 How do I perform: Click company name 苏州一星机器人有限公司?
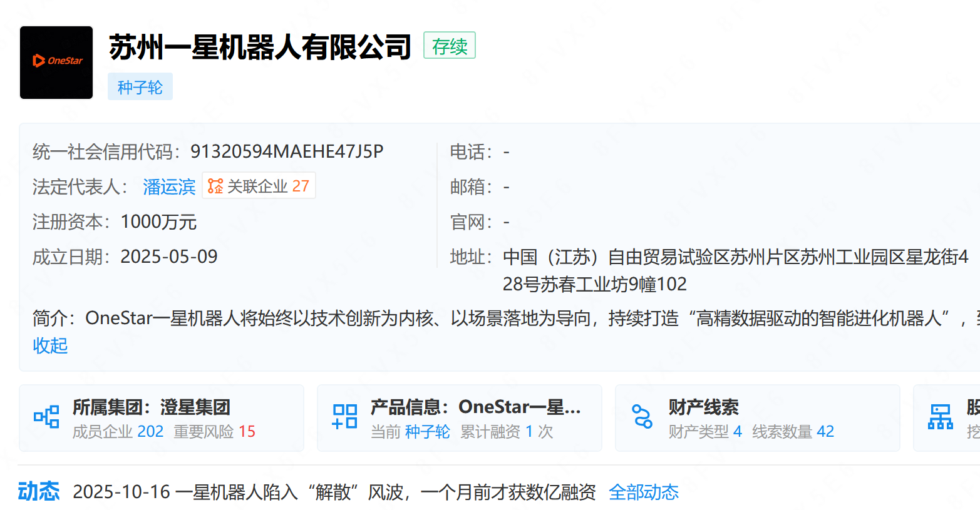pos(260,48)
